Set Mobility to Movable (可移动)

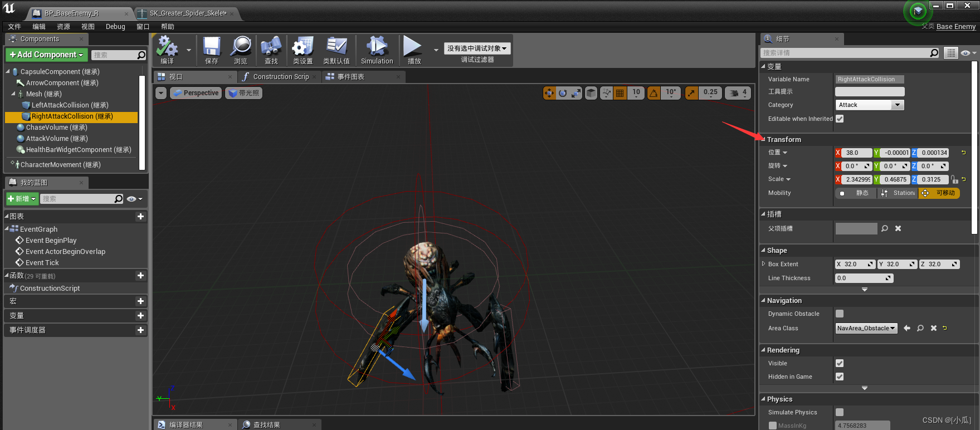[939, 193]
